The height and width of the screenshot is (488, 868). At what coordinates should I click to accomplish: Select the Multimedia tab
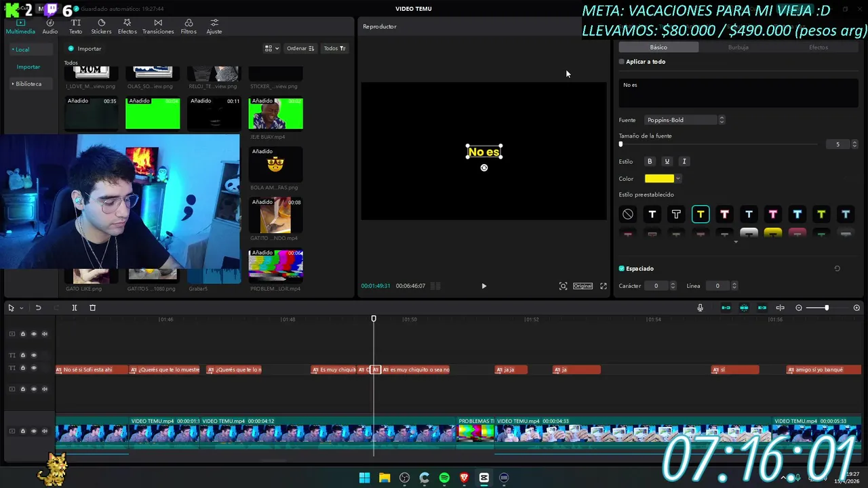coord(20,26)
